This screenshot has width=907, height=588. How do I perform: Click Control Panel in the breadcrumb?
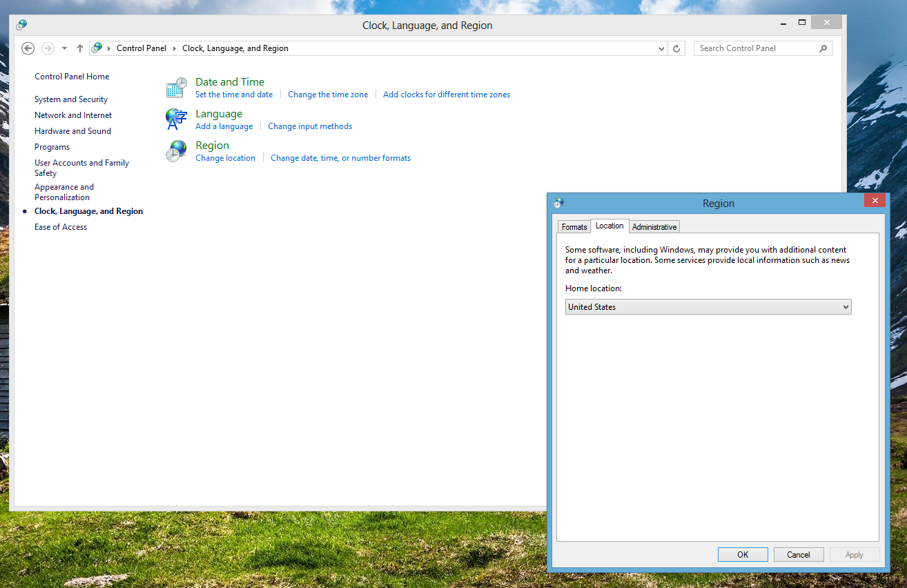pyautogui.click(x=142, y=48)
